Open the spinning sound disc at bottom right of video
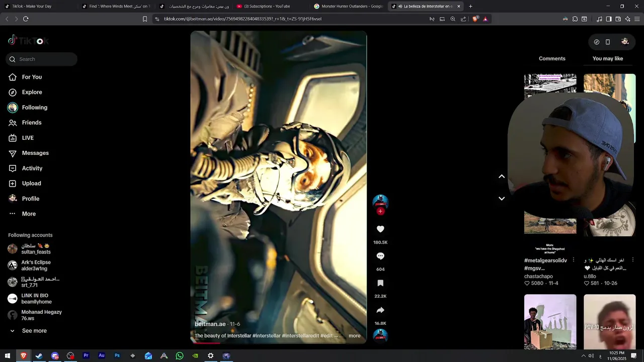The width and height of the screenshot is (644, 362). pyautogui.click(x=380, y=335)
